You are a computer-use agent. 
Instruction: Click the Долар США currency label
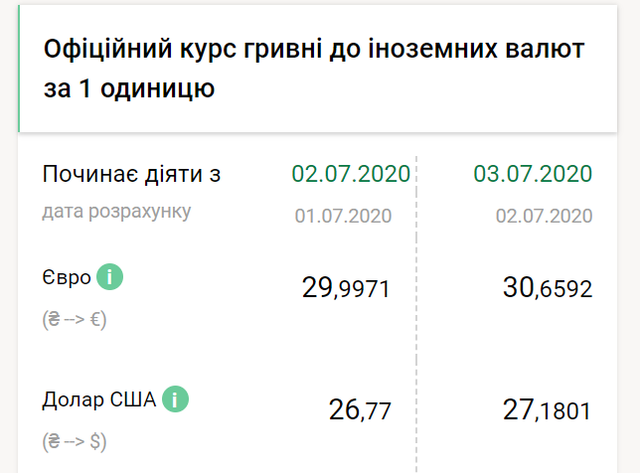pos(99,400)
